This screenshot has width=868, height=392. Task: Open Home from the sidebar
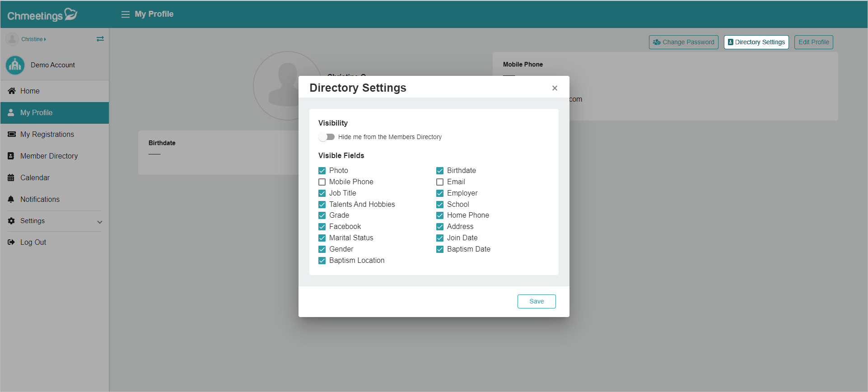pyautogui.click(x=55, y=91)
